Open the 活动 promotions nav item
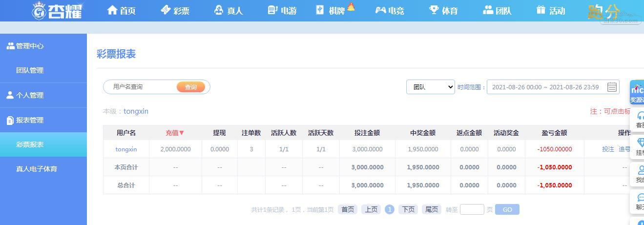Image resolution: width=644 pixels, height=225 pixels. [550, 10]
